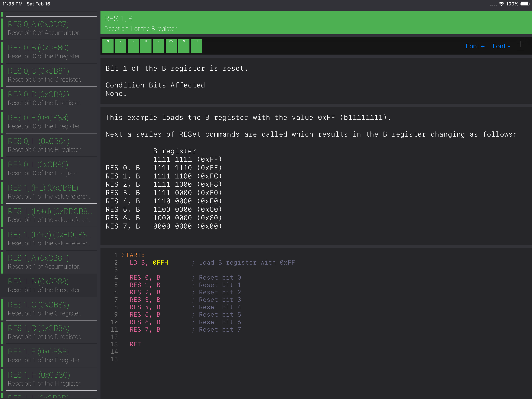532x399 pixels.
Task: Tap 'Bit 1 of the B register is reset.'
Action: pos(177,69)
